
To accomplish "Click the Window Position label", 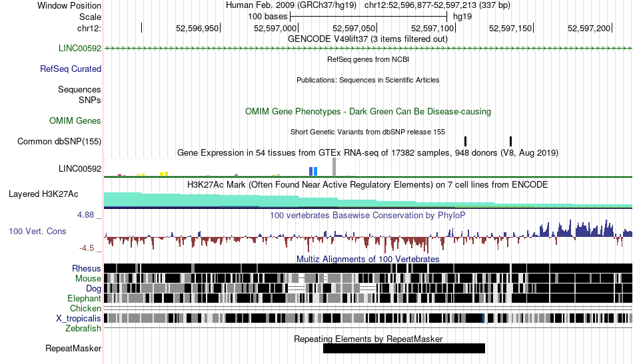I will 69,5.
